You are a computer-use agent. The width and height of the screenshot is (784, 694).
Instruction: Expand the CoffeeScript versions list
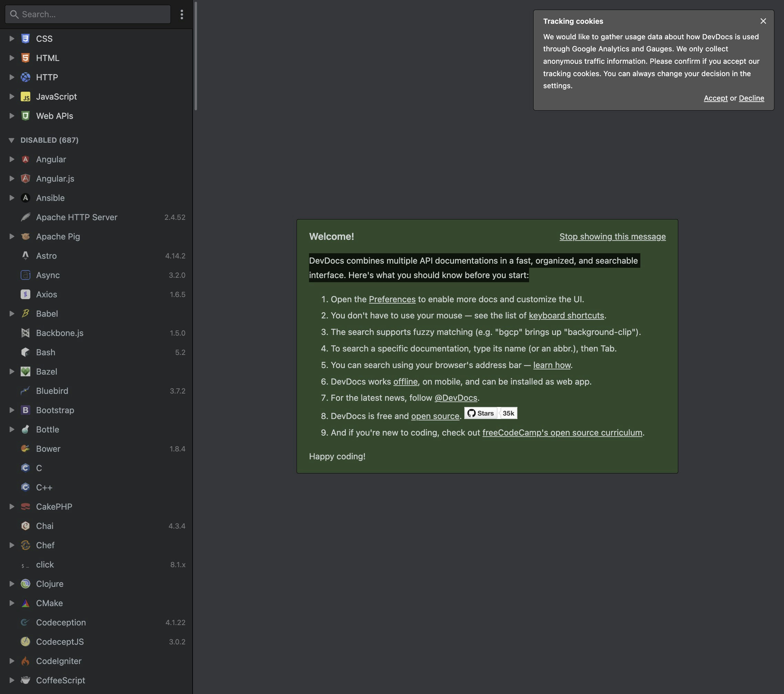[12, 680]
